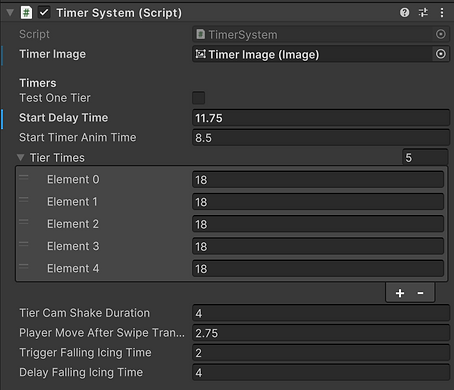Open object picker for Timer Image field
The height and width of the screenshot is (390, 454).
coord(441,54)
